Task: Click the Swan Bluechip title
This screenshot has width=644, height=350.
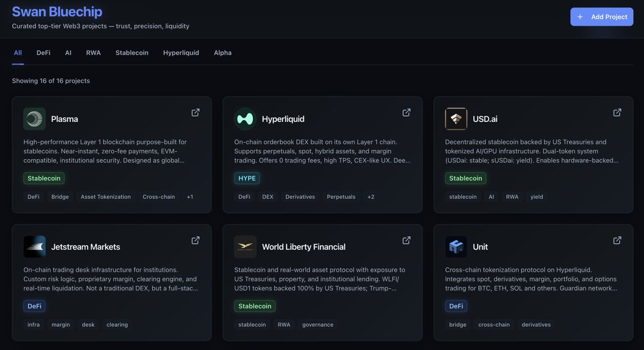Action: pyautogui.click(x=57, y=11)
